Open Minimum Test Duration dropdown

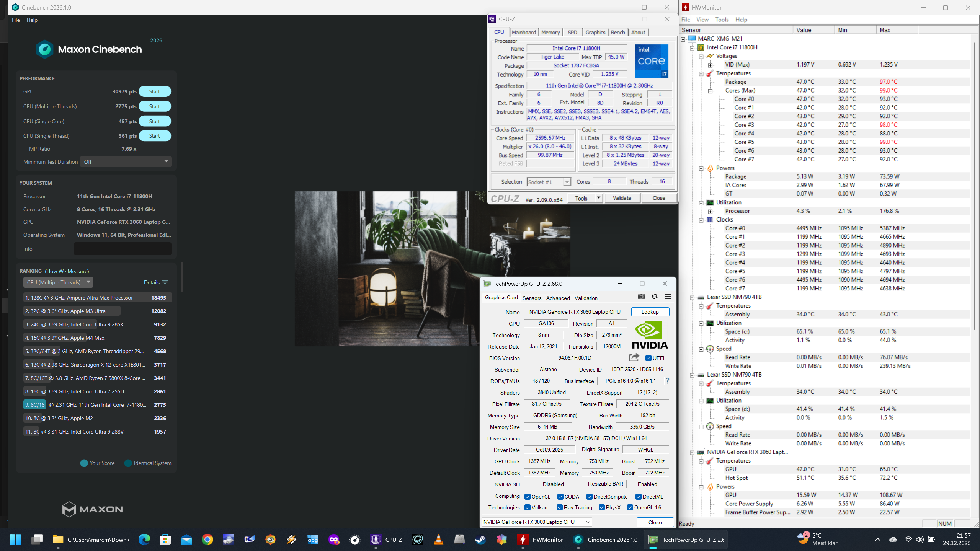pos(126,162)
